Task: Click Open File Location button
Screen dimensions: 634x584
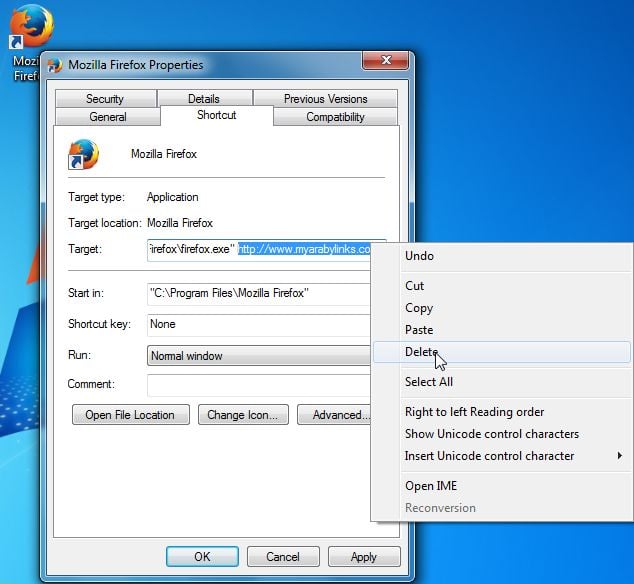Action: pos(131,415)
